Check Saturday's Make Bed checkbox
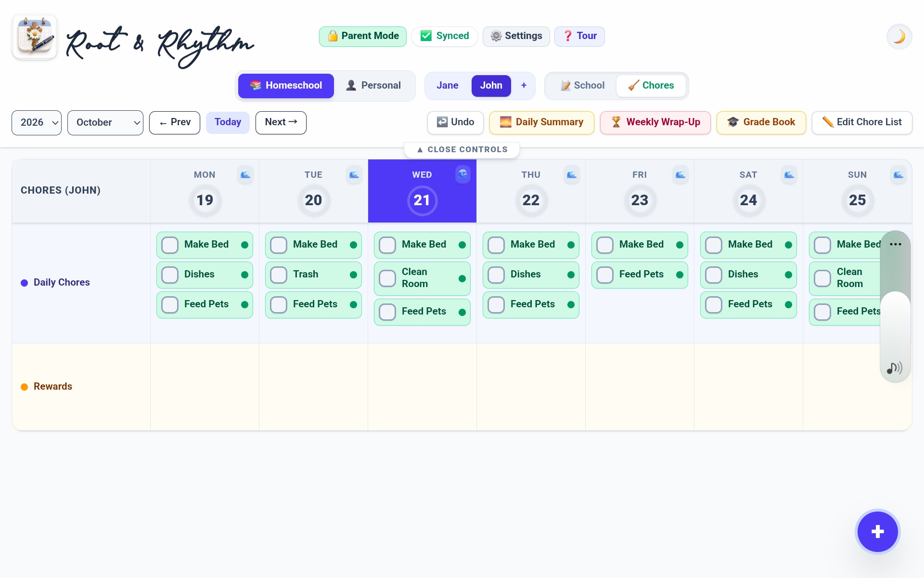 click(714, 245)
